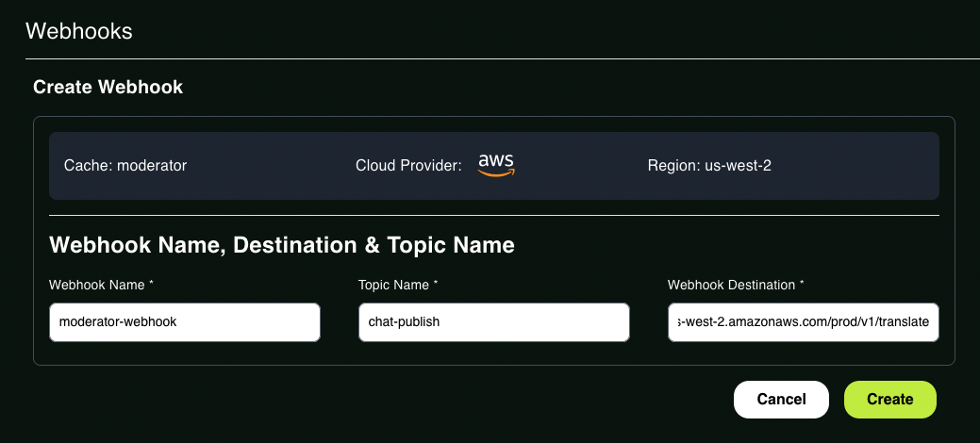Click the Cancel button

point(781,400)
